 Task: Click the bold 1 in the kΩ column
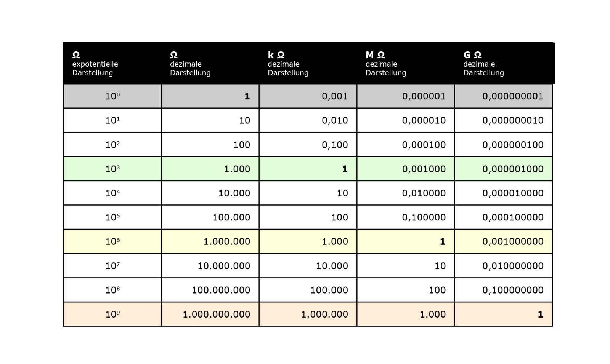coord(345,169)
